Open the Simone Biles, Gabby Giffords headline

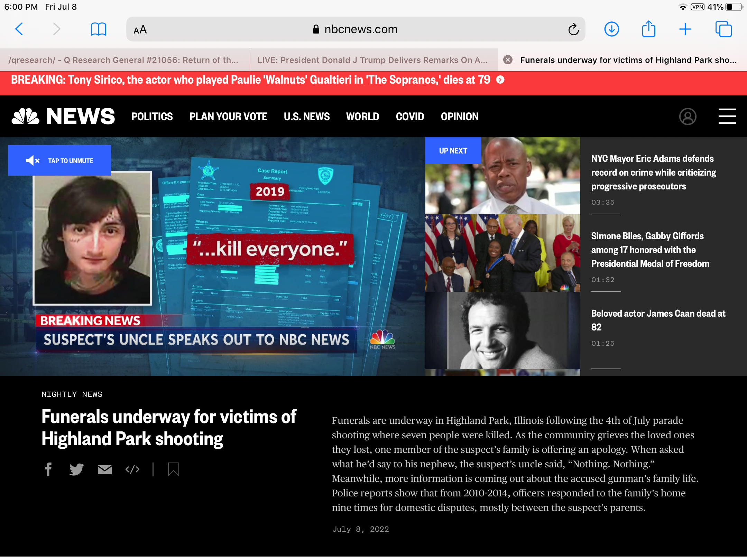pos(650,250)
